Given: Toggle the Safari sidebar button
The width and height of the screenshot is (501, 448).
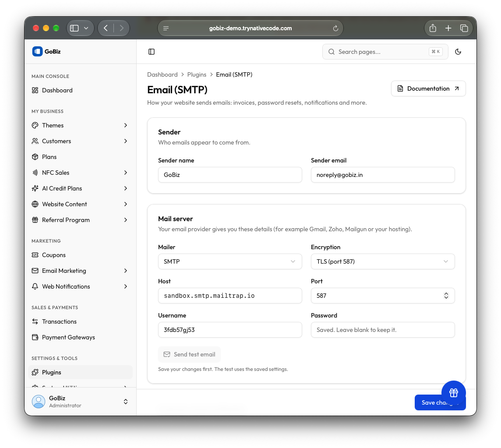Looking at the screenshot, I should pyautogui.click(x=74, y=28).
